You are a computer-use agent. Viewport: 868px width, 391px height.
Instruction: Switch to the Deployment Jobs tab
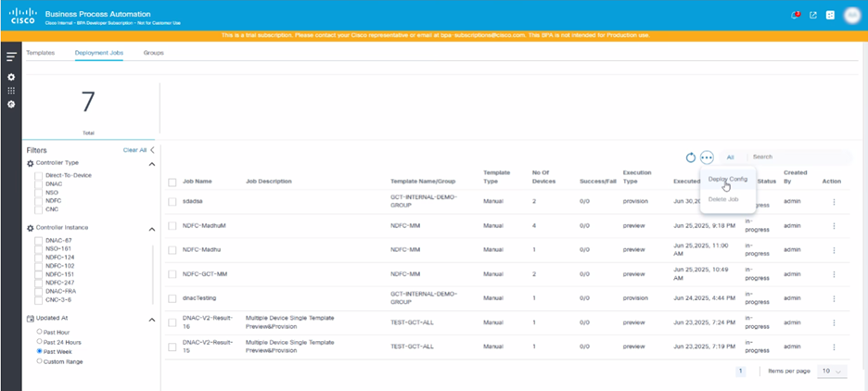pos(99,53)
